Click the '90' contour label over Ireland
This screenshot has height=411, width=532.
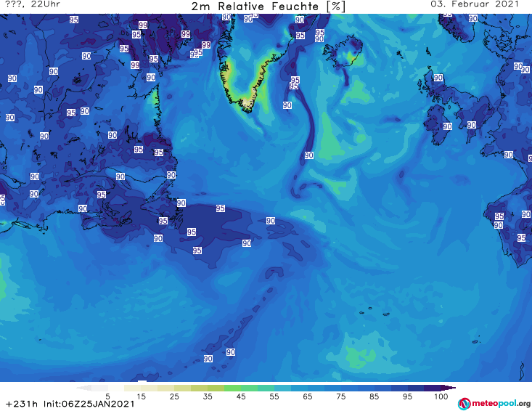[448, 126]
